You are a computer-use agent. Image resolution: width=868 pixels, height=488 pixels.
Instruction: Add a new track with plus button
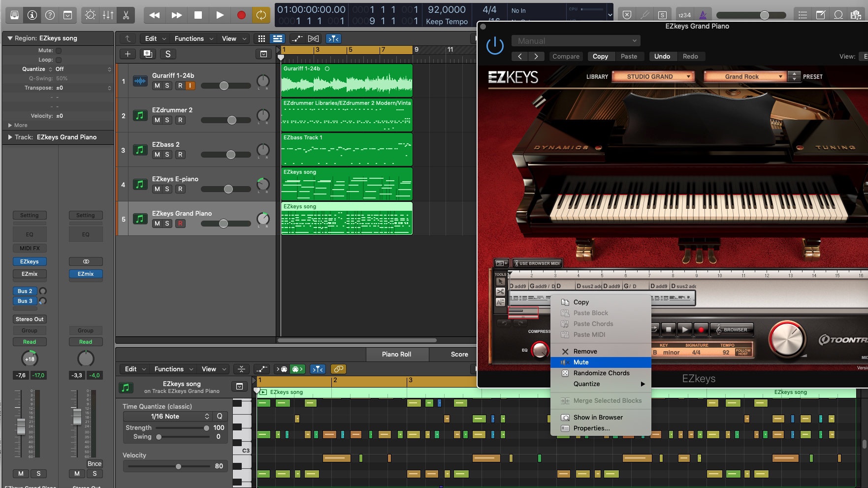[x=128, y=54]
